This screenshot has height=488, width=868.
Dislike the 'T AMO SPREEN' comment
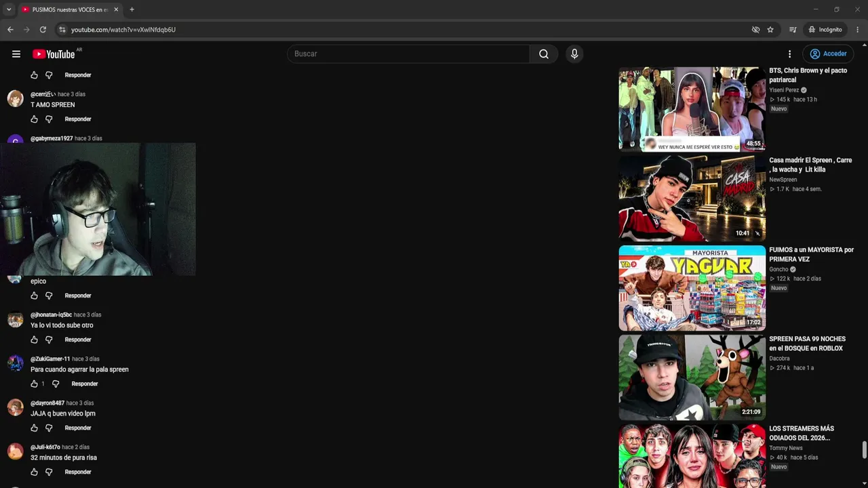click(49, 119)
